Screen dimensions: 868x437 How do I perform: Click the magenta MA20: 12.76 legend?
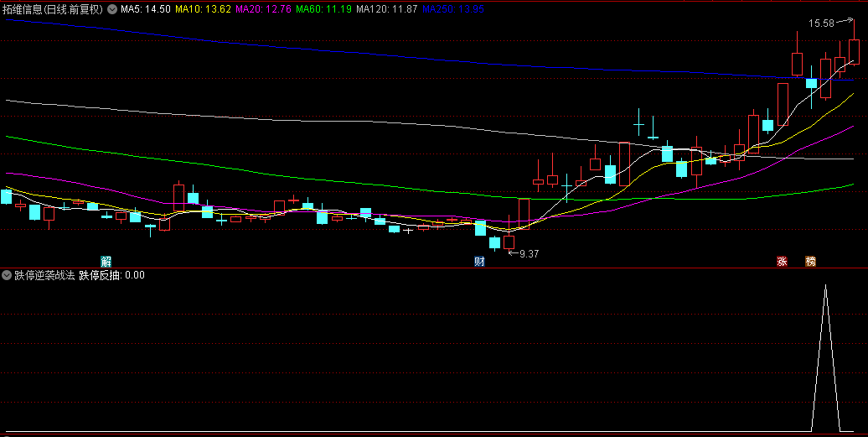coord(263,9)
